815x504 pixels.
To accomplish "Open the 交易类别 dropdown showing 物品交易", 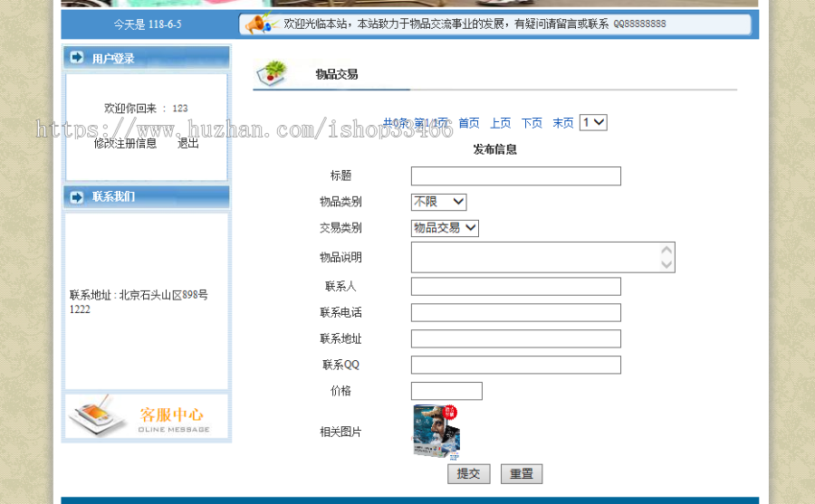I will pyautogui.click(x=445, y=228).
